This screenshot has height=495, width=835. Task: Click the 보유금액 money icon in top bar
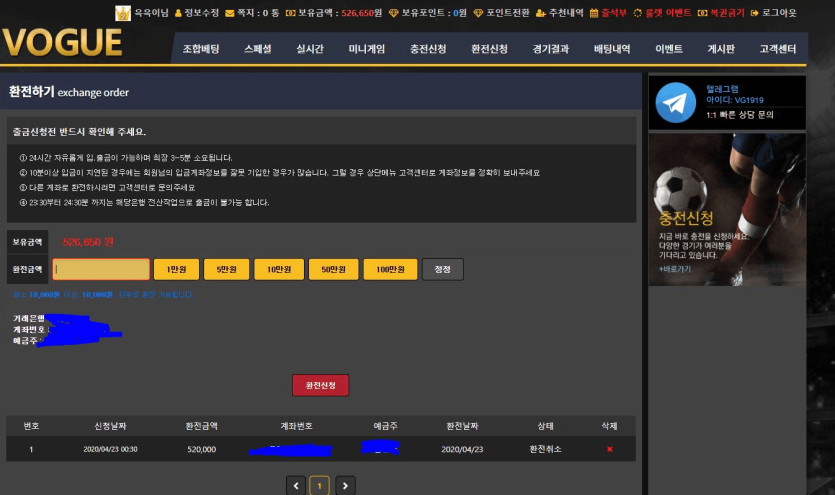[290, 13]
